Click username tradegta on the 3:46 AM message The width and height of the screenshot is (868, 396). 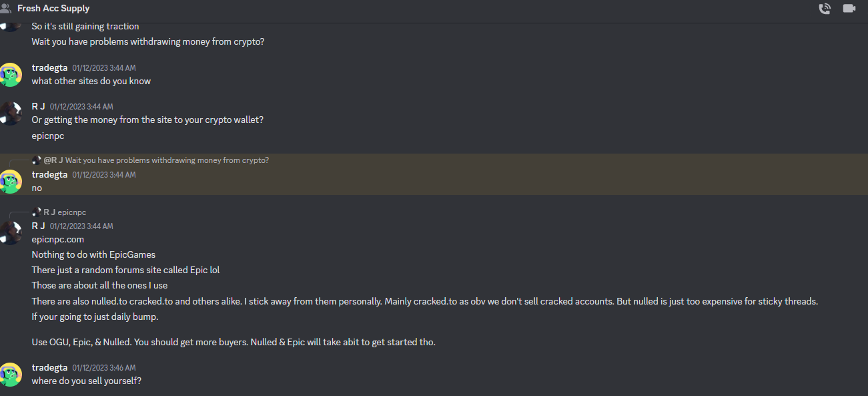click(49, 367)
